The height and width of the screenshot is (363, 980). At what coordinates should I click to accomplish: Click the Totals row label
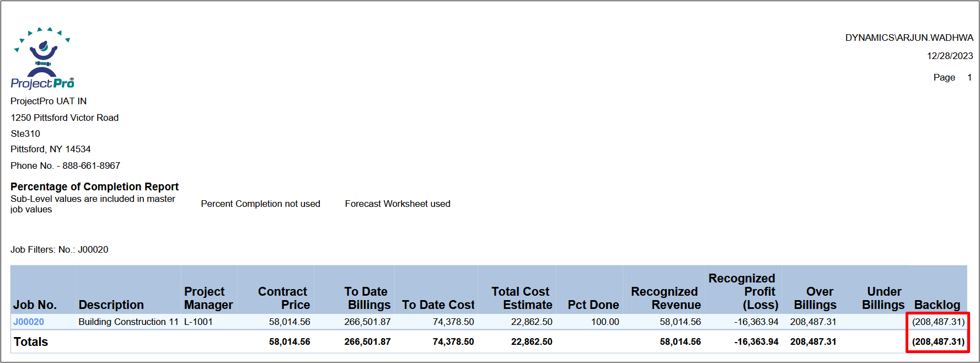[31, 341]
